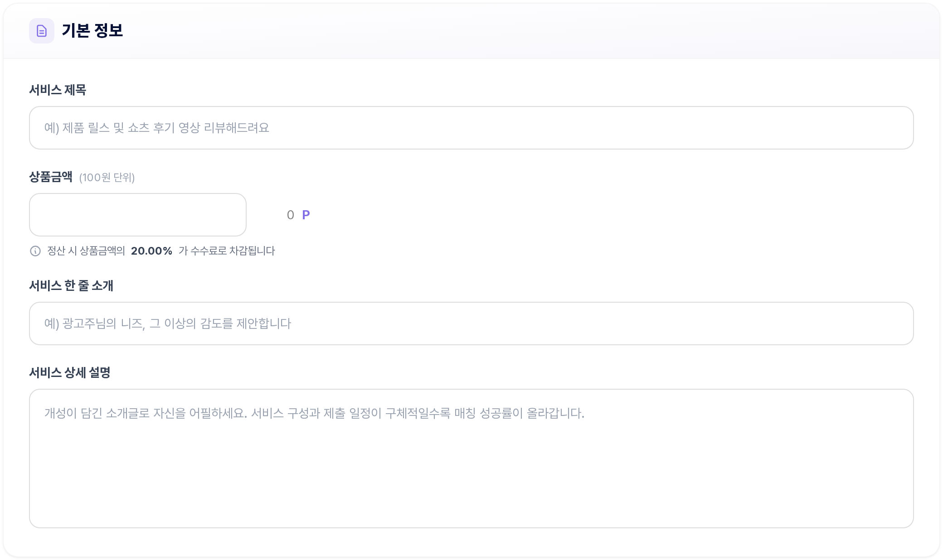
Task: Click the 서비스 한 줄 소개 label
Action: click(x=71, y=285)
